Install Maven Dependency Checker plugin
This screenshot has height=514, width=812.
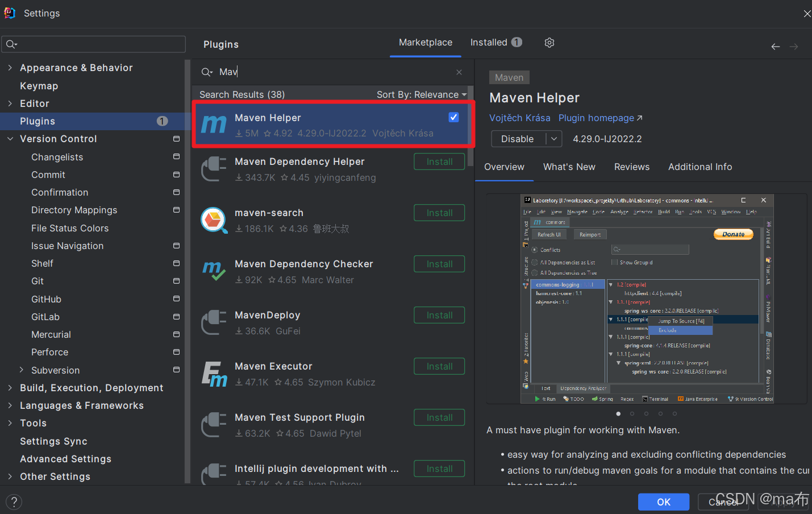click(x=439, y=264)
